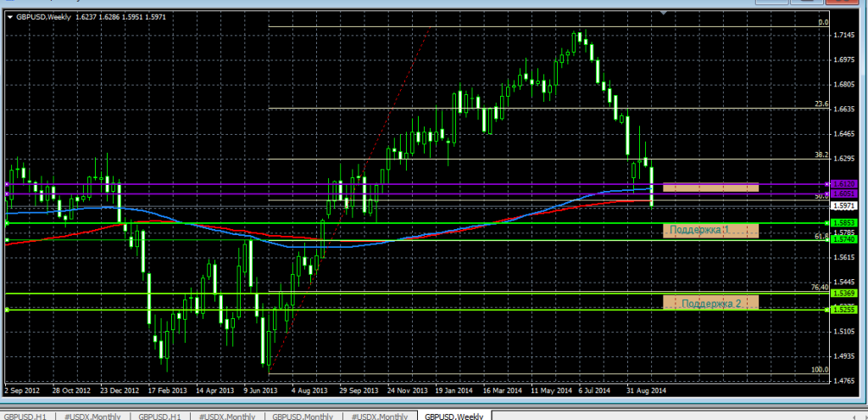Select the Поддержка 2 text label
The height and width of the screenshot is (420, 868).
[x=709, y=303]
